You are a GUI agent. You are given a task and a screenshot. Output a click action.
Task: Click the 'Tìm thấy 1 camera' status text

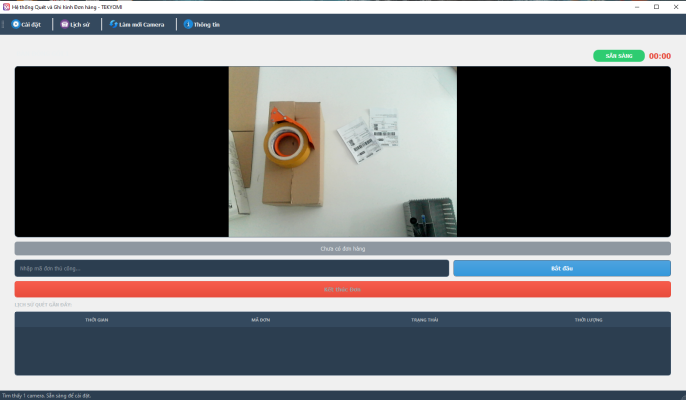pyautogui.click(x=46, y=396)
